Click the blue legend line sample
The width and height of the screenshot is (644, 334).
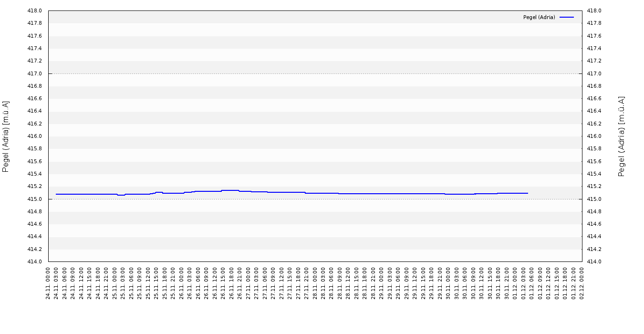pos(567,17)
